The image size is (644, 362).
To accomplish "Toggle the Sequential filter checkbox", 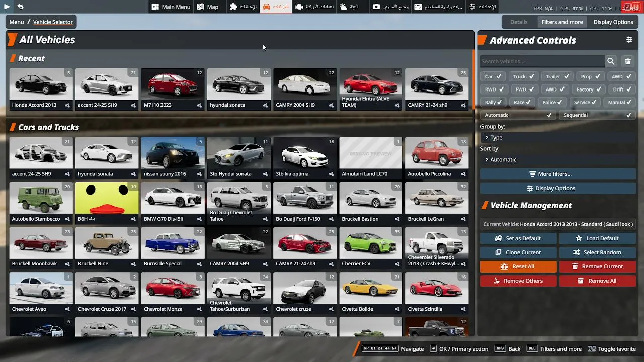I will click(597, 115).
